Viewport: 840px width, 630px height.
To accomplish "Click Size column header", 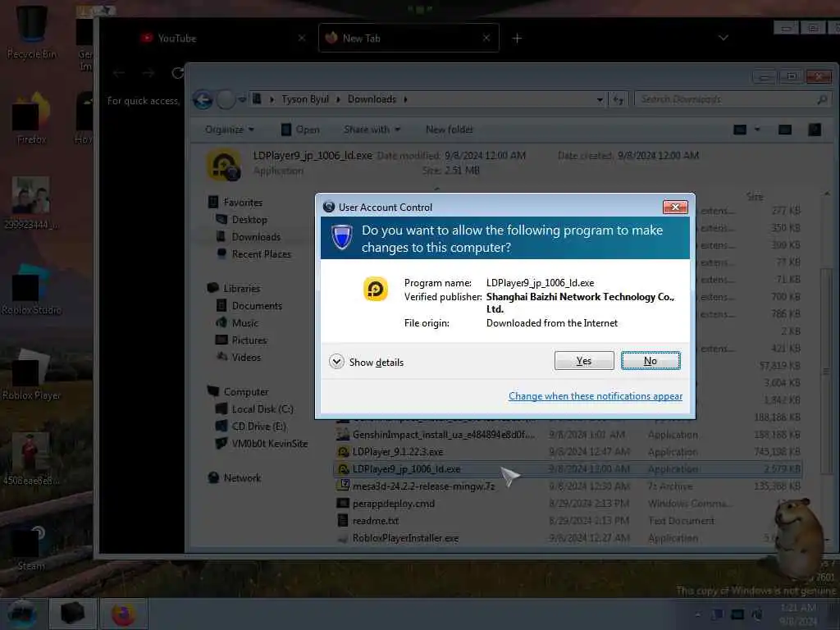I will pos(755,197).
